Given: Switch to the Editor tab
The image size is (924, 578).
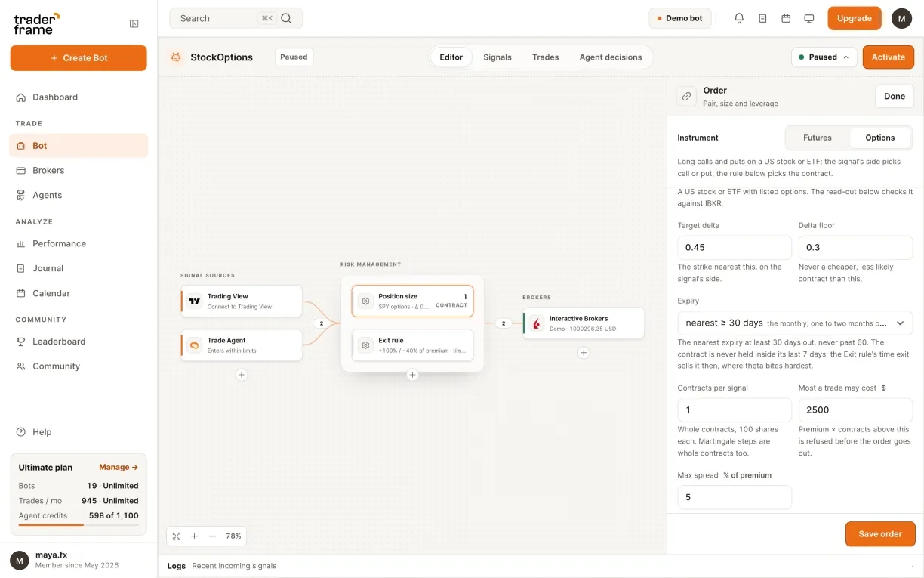Looking at the screenshot, I should [x=451, y=57].
